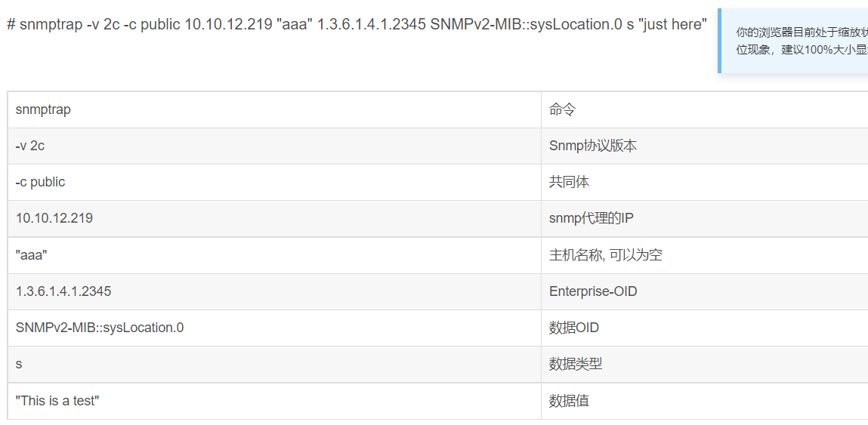Click the 1.3.6.1.4.1.2345 OID cell
Screen dimensions: 868x425
(274, 291)
